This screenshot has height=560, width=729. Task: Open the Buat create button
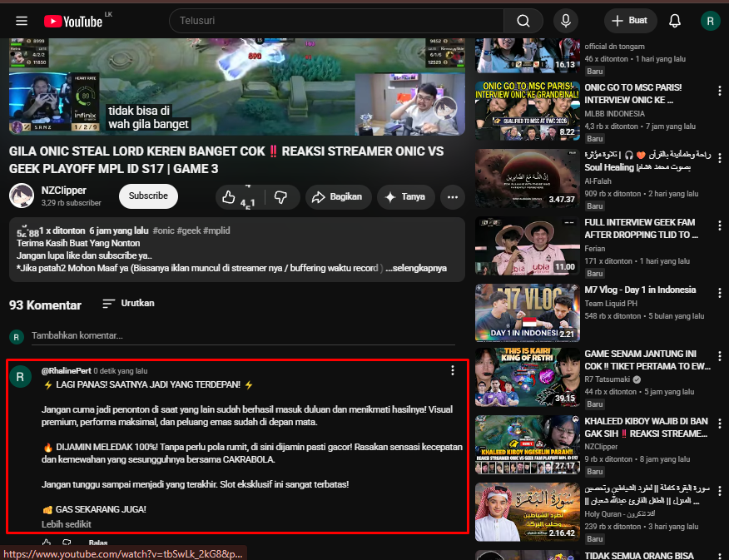click(x=630, y=21)
